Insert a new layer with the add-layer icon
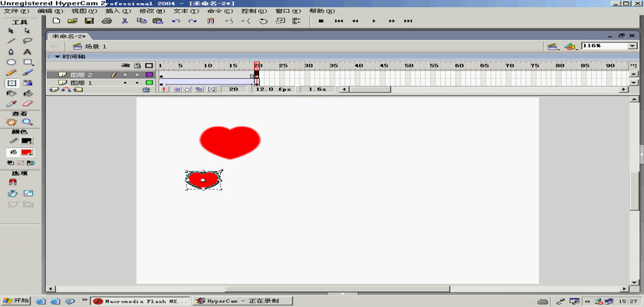This screenshot has height=307, width=644. (x=52, y=89)
